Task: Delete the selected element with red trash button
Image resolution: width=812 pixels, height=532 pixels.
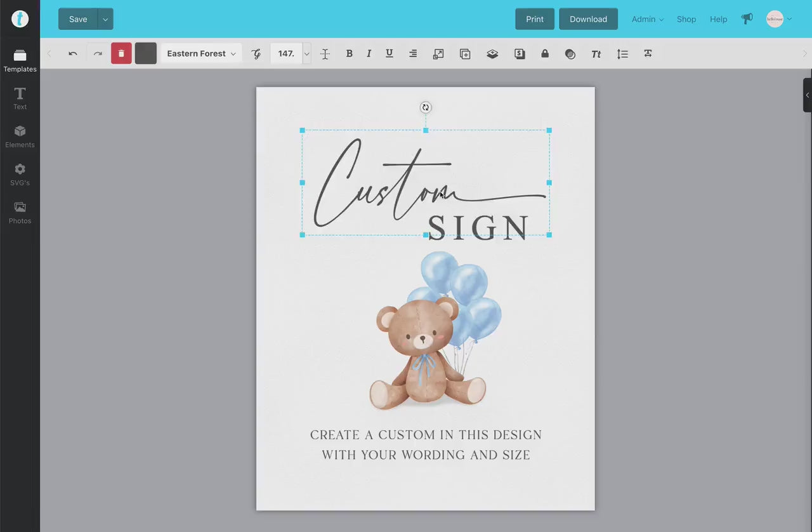Action: pyautogui.click(x=121, y=54)
